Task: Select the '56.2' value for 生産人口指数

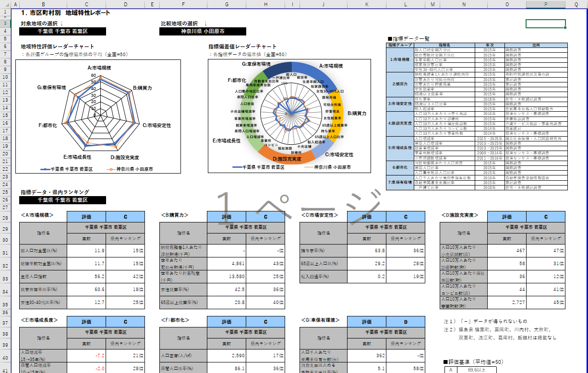Action: click(86, 277)
